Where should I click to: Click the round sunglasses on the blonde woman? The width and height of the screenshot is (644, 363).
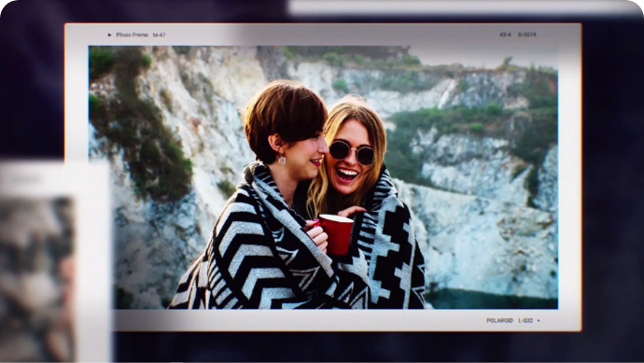point(352,152)
